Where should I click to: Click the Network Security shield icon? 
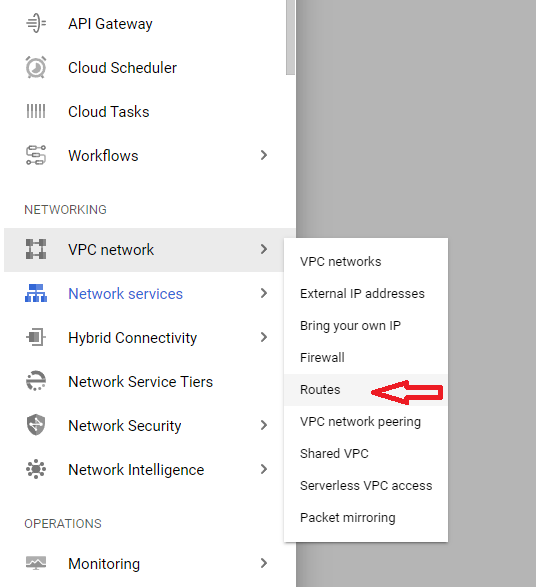tap(36, 425)
